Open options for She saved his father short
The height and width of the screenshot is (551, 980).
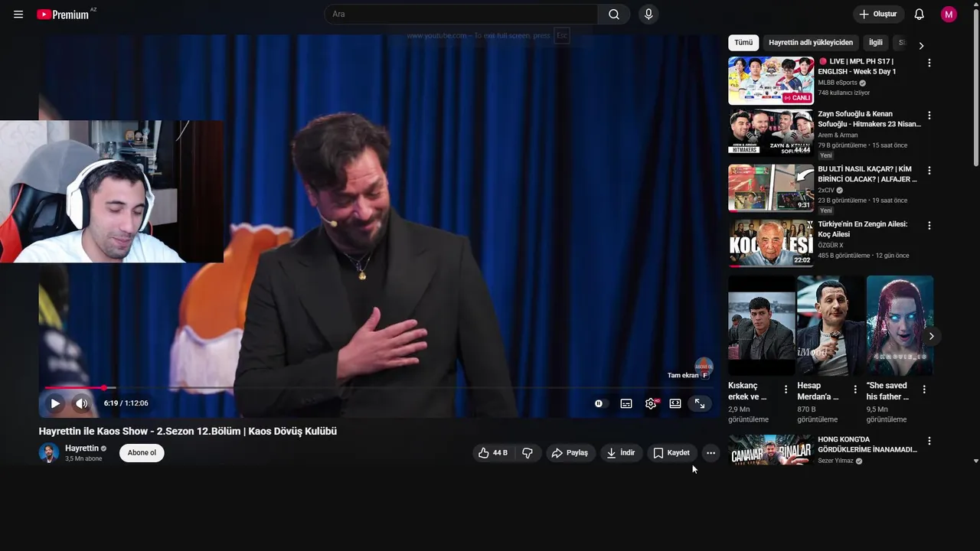click(x=924, y=390)
